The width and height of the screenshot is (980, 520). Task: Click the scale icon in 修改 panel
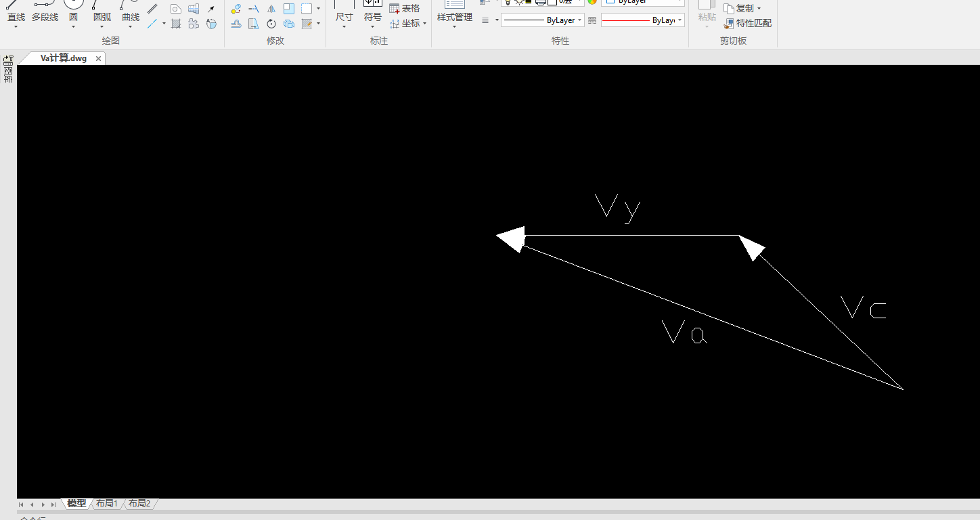(x=289, y=9)
